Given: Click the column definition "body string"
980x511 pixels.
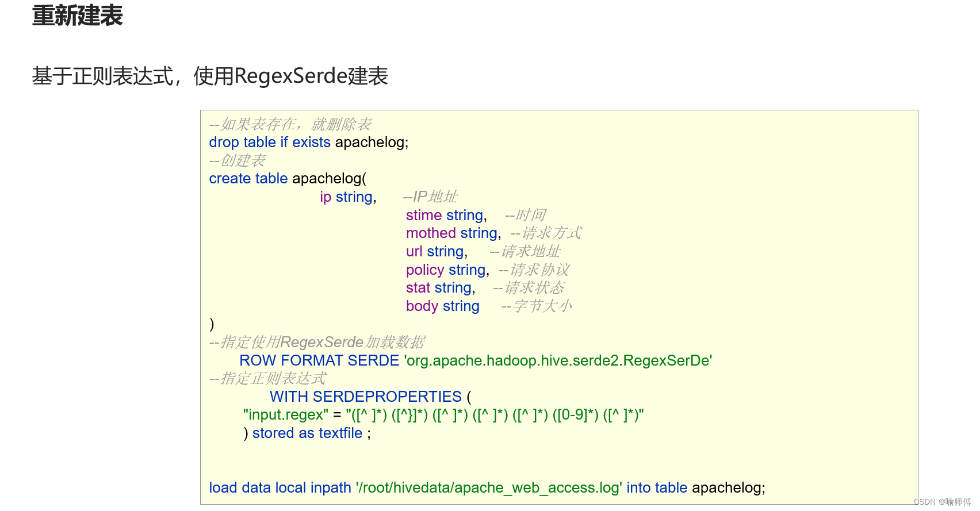Looking at the screenshot, I should coord(443,306).
